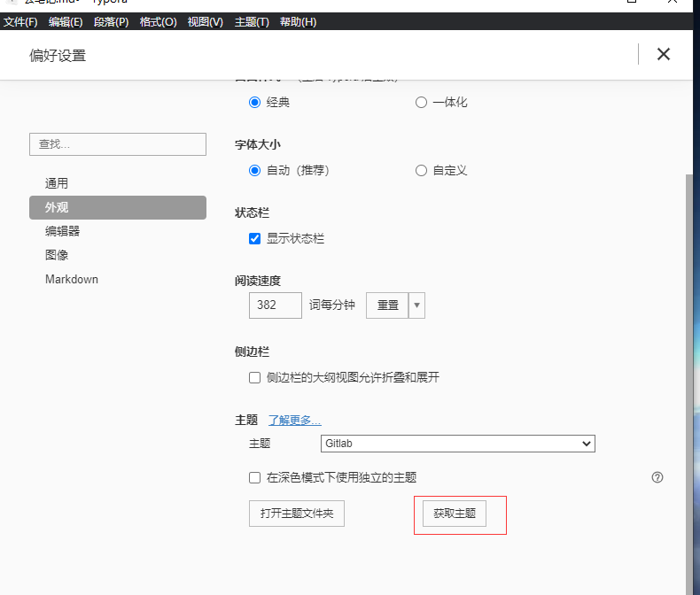The image size is (700, 595).
Task: Open the Gitlab theme dropdown
Action: (457, 443)
